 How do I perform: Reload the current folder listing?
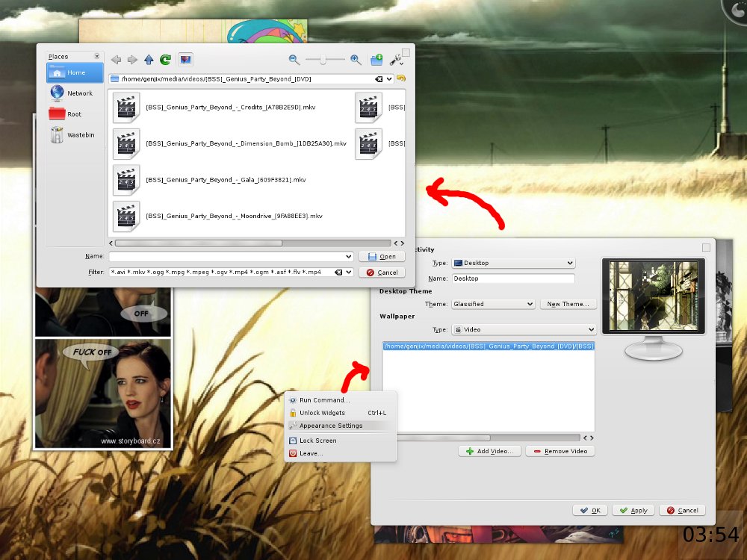click(x=165, y=60)
